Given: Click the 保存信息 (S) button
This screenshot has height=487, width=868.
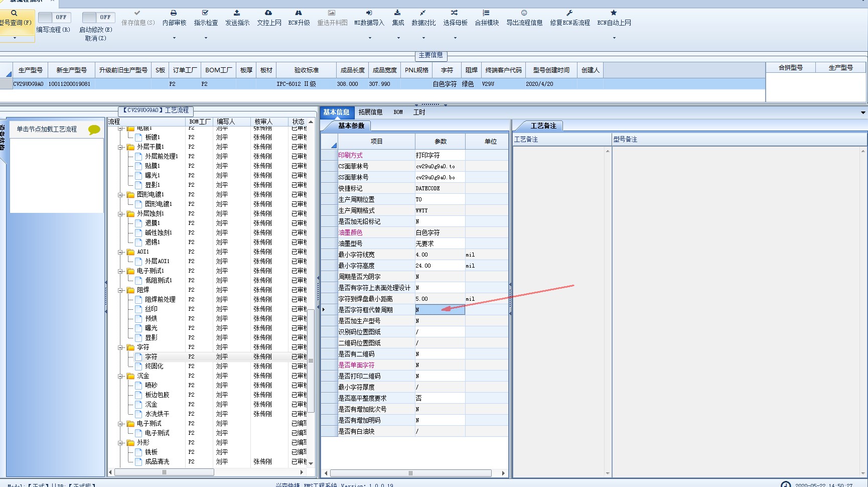Looking at the screenshot, I should click(138, 18).
